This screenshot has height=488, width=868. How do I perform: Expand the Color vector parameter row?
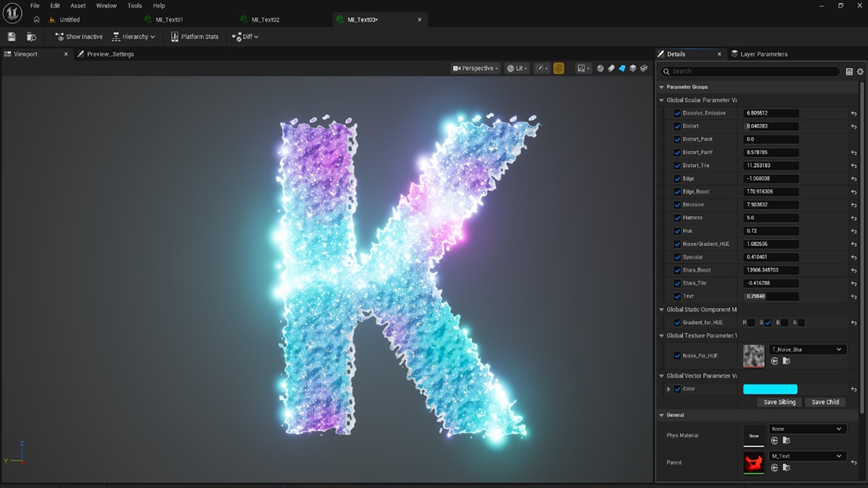669,389
